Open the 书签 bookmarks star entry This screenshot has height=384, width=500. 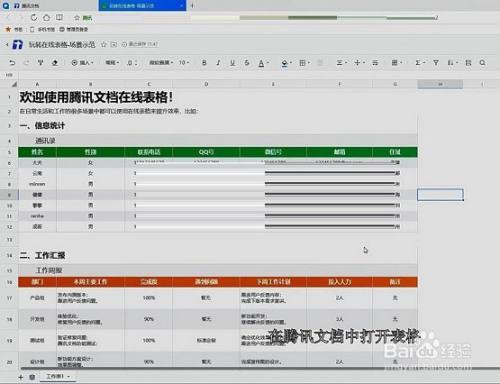(14, 29)
